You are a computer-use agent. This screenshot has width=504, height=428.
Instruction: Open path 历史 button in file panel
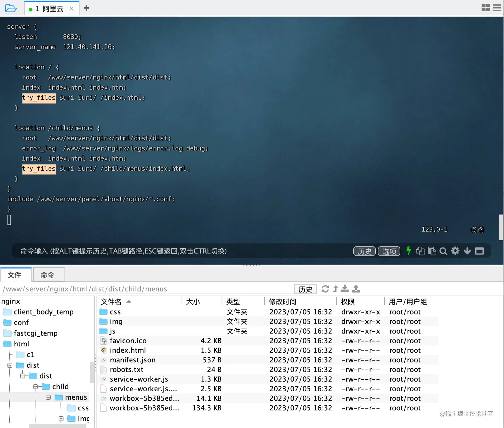305,289
